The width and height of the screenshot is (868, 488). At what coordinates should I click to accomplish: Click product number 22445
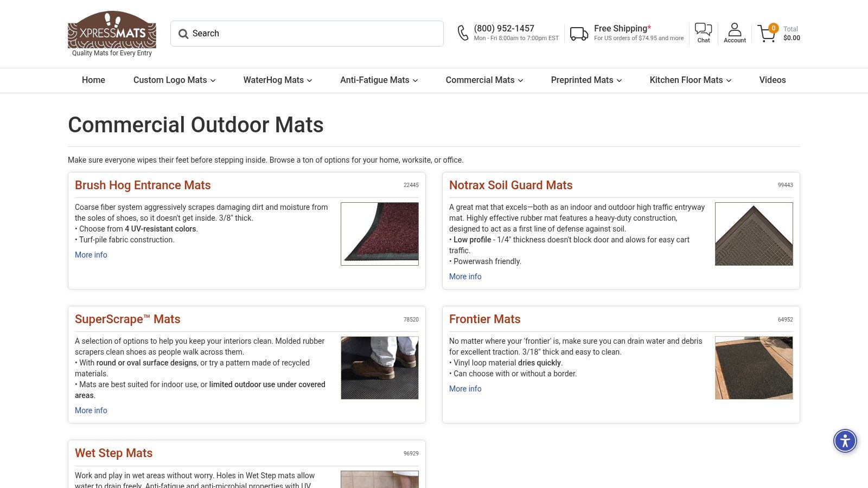coord(411,185)
